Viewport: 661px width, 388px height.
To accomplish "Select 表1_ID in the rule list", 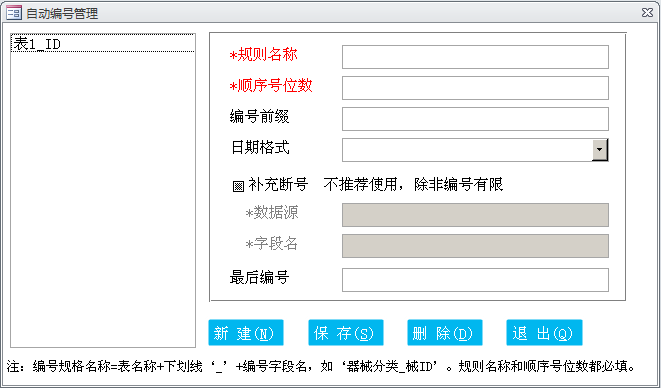I will (103, 43).
